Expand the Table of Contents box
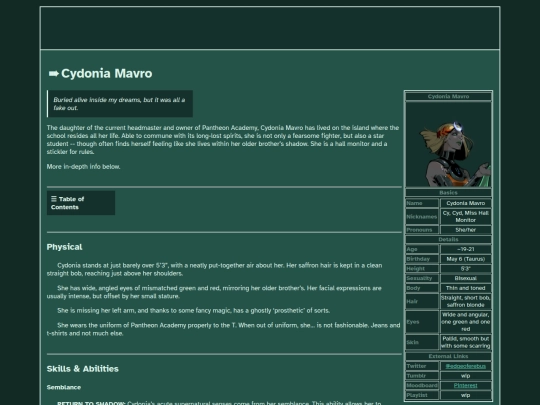 click(81, 203)
